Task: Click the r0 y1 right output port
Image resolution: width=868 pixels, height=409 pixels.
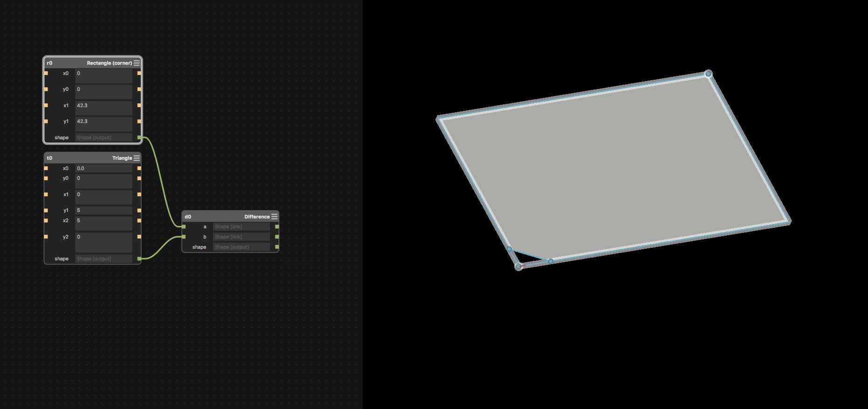Action: [139, 121]
